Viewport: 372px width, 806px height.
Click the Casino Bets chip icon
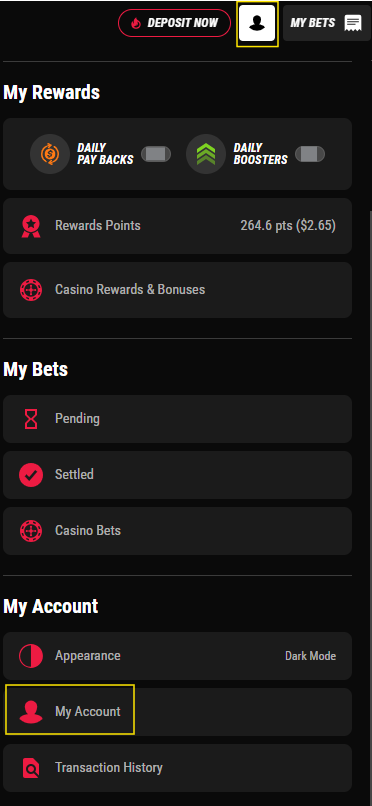31,530
